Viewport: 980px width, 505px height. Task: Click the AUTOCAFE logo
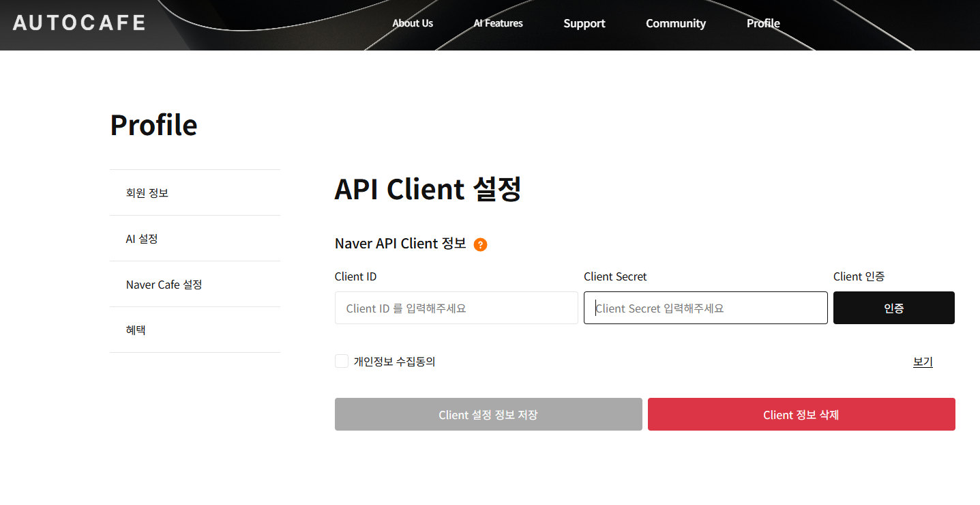click(79, 23)
